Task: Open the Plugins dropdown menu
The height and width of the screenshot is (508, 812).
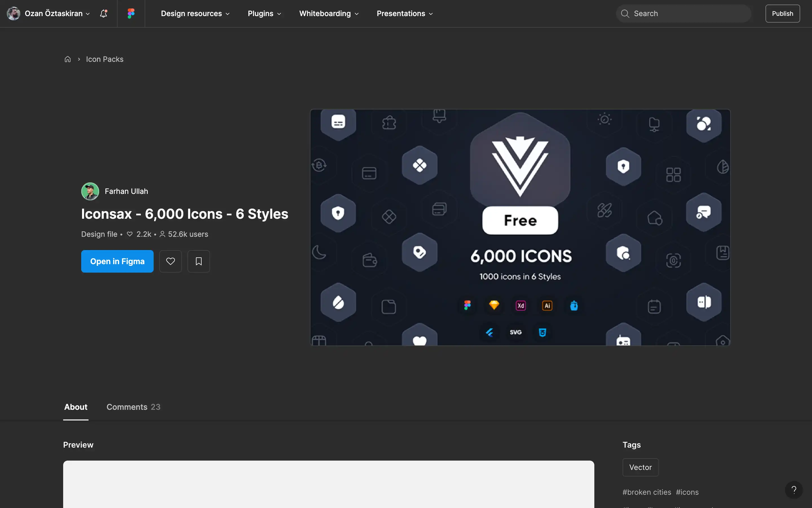Action: (264, 14)
